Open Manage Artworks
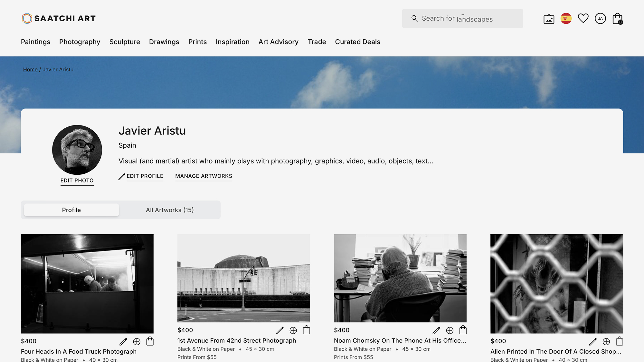 (x=204, y=176)
